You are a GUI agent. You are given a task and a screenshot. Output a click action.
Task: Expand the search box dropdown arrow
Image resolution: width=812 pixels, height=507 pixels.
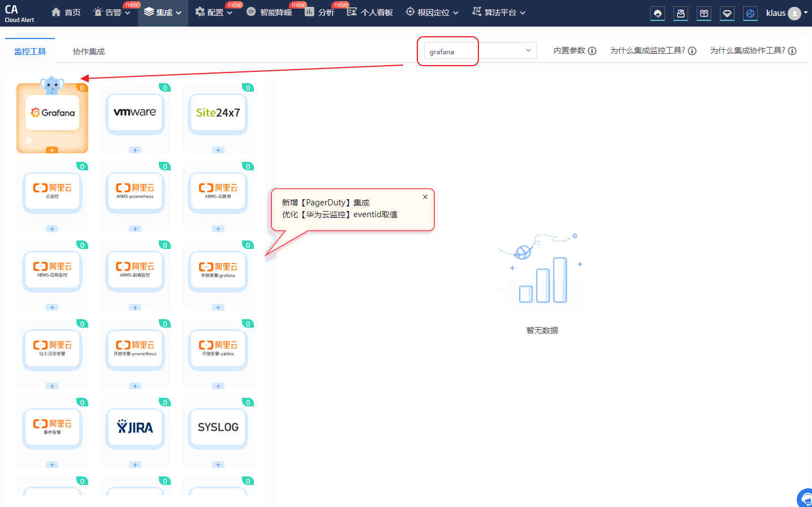click(528, 50)
